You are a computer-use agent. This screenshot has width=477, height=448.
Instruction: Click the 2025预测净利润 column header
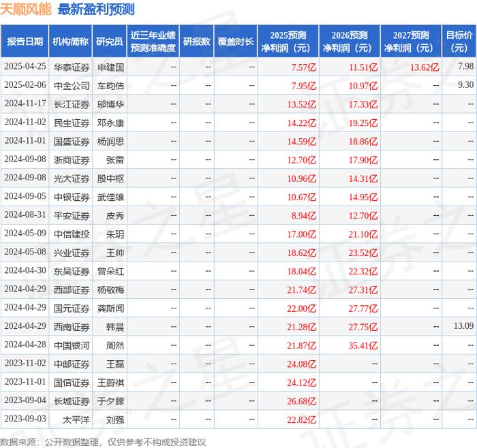(x=288, y=42)
